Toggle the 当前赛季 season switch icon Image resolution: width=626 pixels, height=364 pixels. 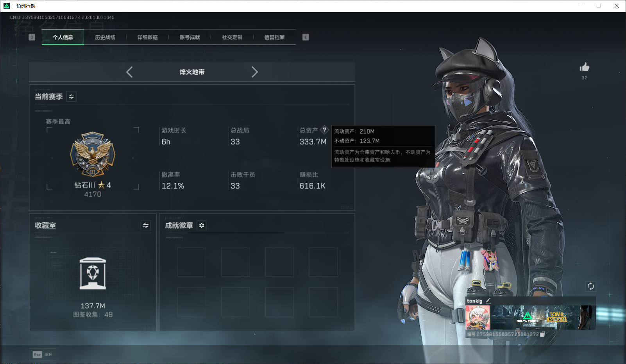pyautogui.click(x=72, y=96)
